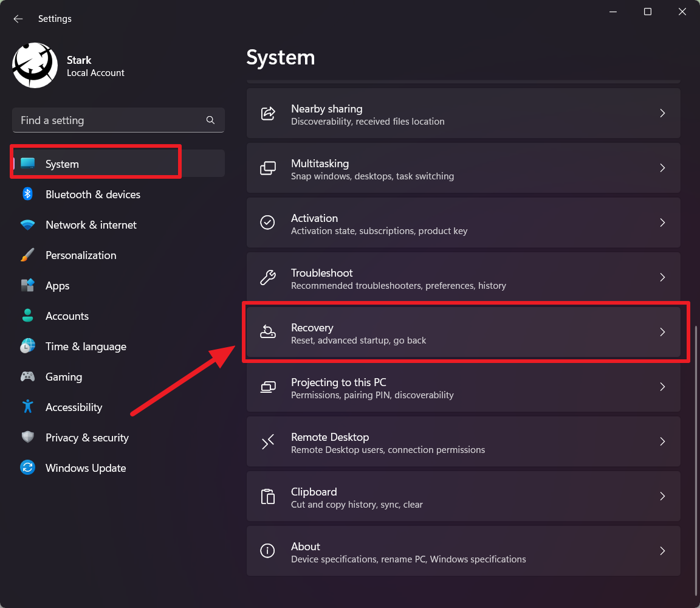Click the Clipboard icon
700x608 pixels.
pos(268,496)
